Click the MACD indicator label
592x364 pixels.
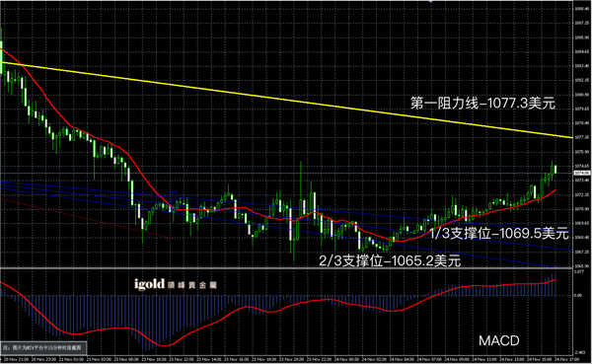498,340
